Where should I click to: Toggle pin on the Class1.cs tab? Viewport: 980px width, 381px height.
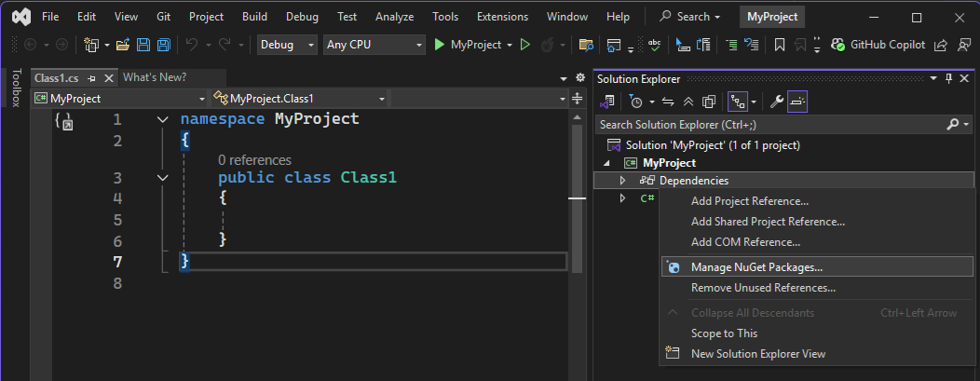(92, 78)
